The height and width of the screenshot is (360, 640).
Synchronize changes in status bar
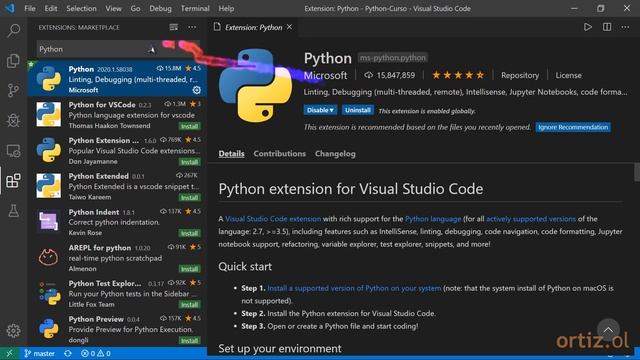click(68, 353)
